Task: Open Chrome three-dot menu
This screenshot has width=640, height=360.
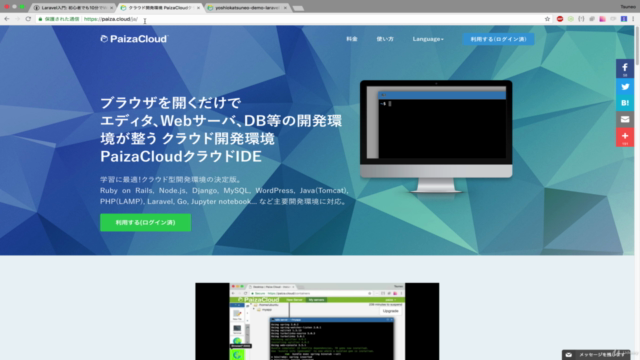Action: [633, 19]
